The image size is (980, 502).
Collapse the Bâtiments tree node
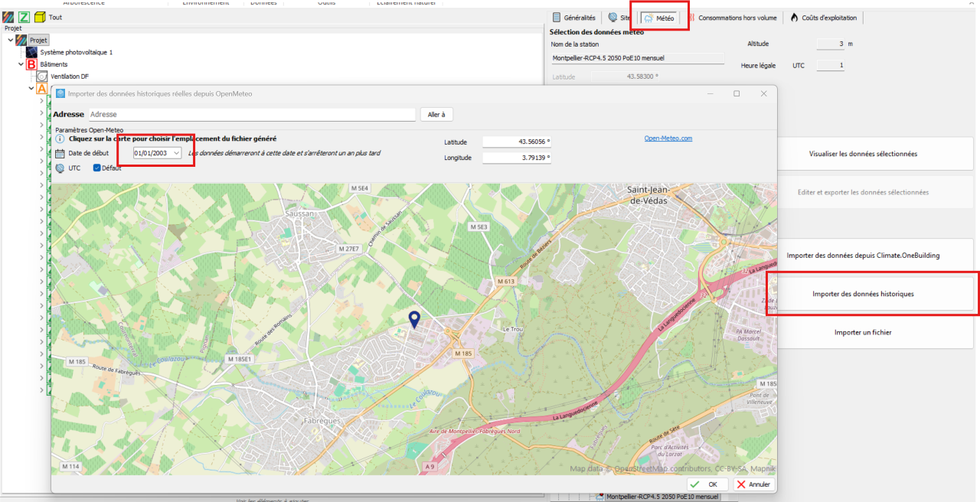(x=21, y=64)
